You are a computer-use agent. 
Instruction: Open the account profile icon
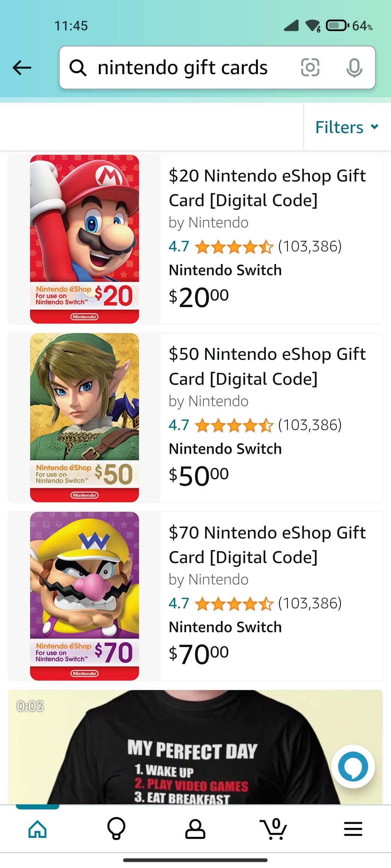click(x=195, y=829)
